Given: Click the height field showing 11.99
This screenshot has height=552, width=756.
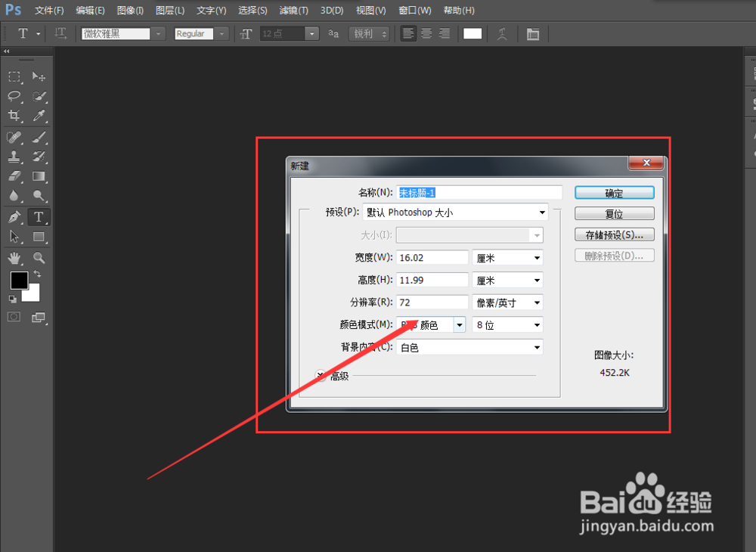Looking at the screenshot, I should [432, 280].
